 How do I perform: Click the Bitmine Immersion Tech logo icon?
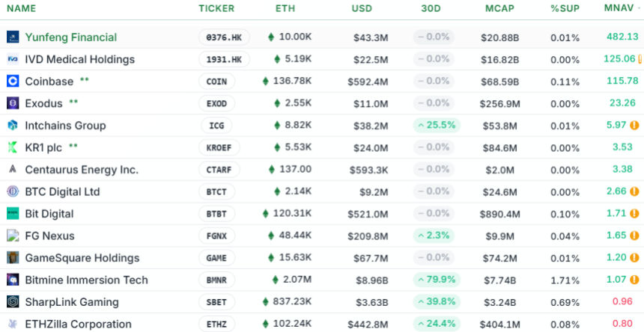click(13, 280)
